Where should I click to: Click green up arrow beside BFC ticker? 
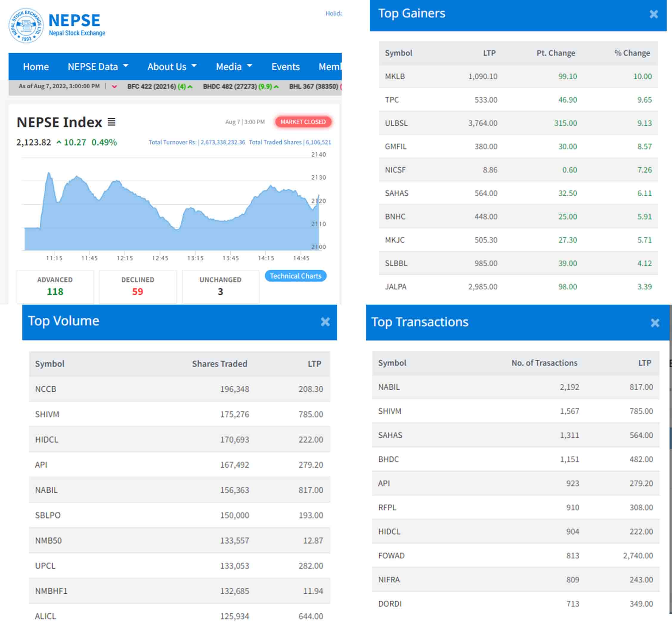pyautogui.click(x=190, y=87)
